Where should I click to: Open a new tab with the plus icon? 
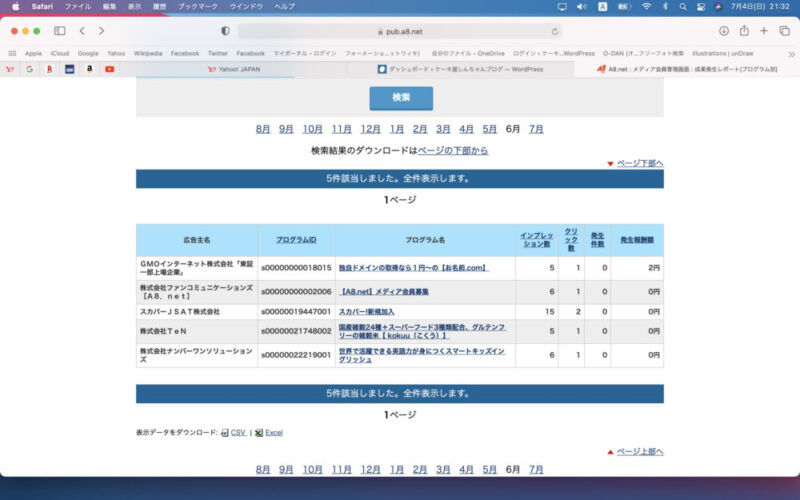(764, 31)
